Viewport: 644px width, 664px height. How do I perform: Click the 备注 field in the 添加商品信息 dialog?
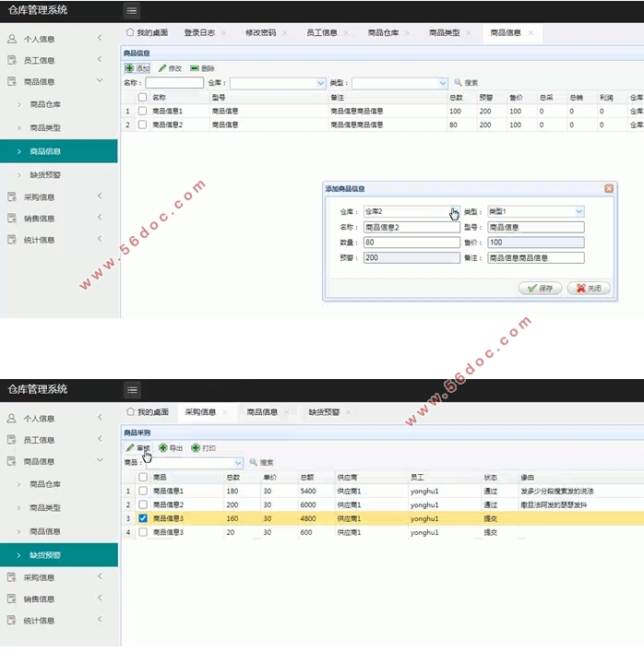(x=536, y=257)
